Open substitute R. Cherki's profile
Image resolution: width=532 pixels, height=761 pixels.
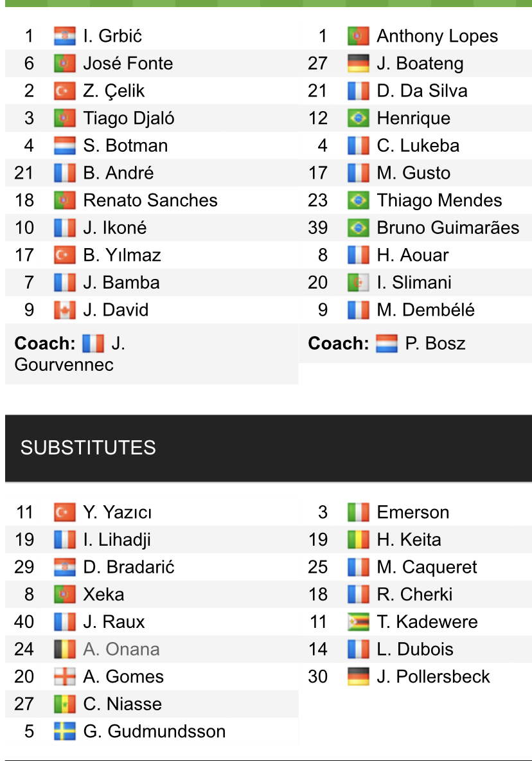click(x=414, y=594)
